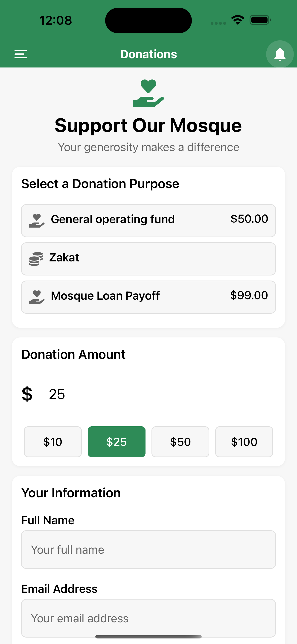Edit the donation amount field showing 25
297x644 pixels.
(x=160, y=394)
